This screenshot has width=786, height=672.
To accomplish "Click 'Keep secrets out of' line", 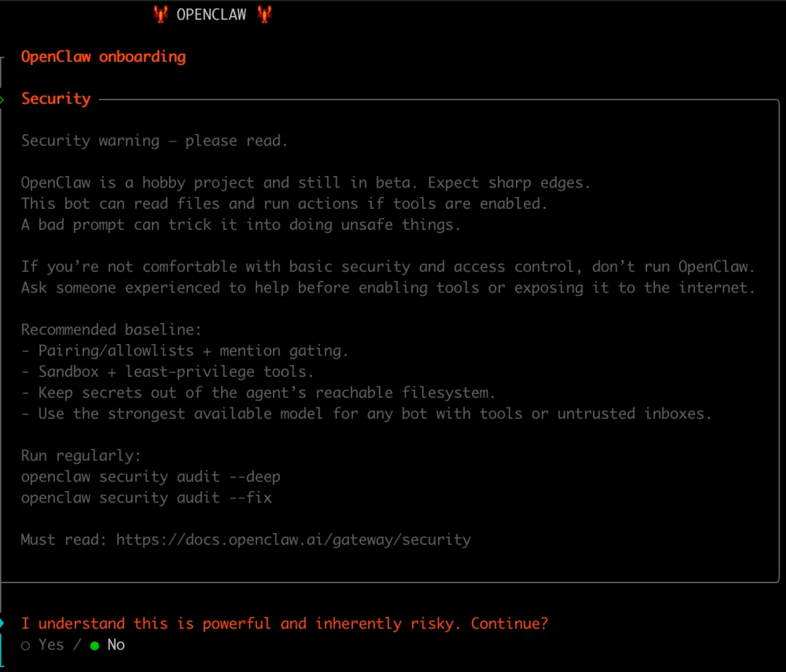I will pyautogui.click(x=258, y=393).
